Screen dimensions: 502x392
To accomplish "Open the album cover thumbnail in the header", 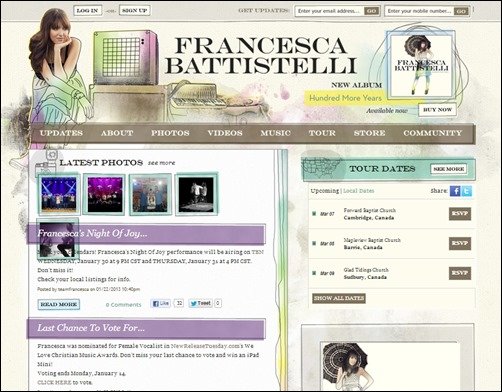I will pos(421,65).
